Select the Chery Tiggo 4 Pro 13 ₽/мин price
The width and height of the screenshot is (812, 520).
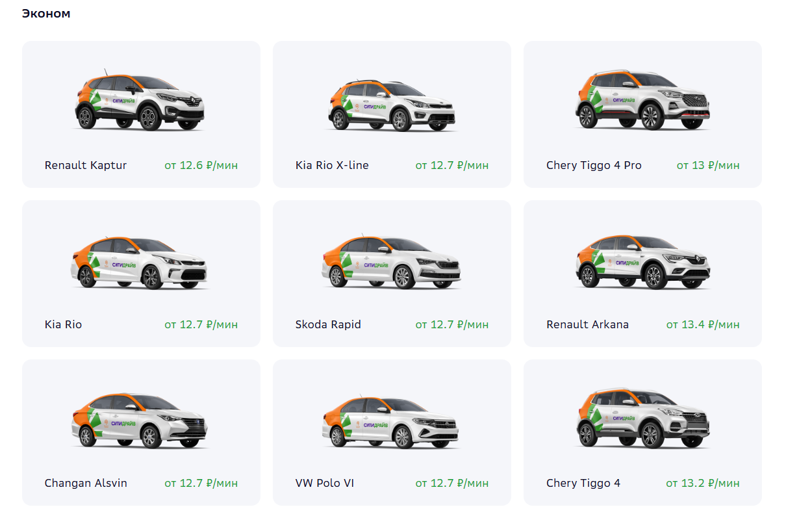[708, 165]
